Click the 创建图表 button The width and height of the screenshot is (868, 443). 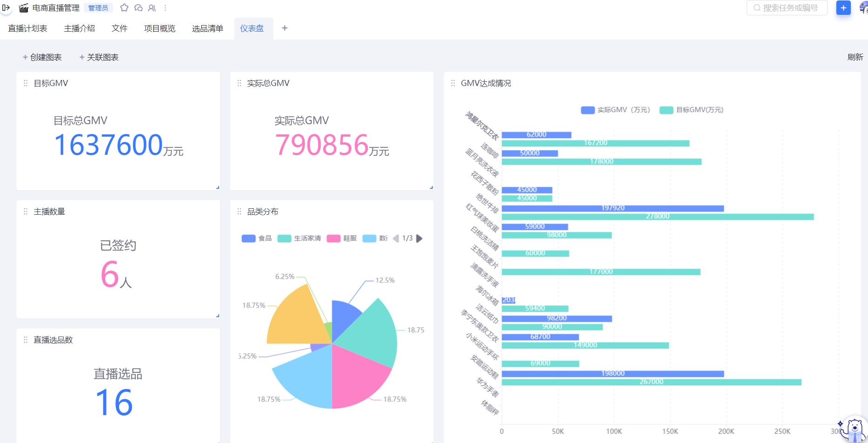[42, 57]
